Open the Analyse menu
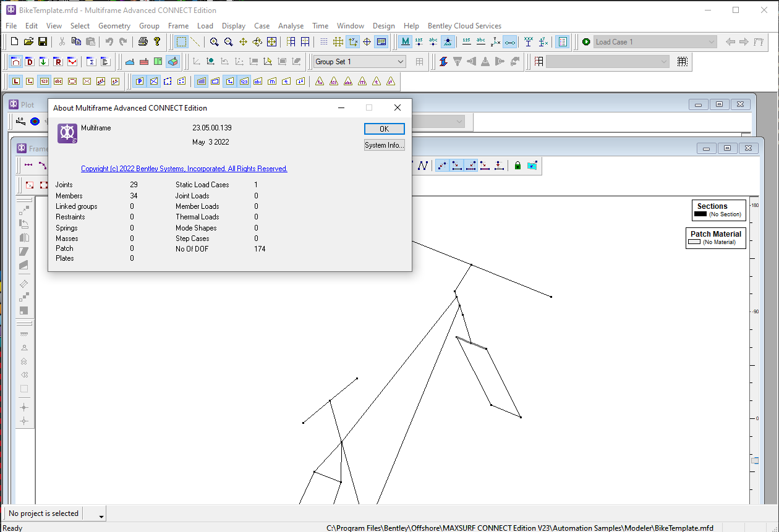Screen dimensions: 779x532 [x=291, y=26]
